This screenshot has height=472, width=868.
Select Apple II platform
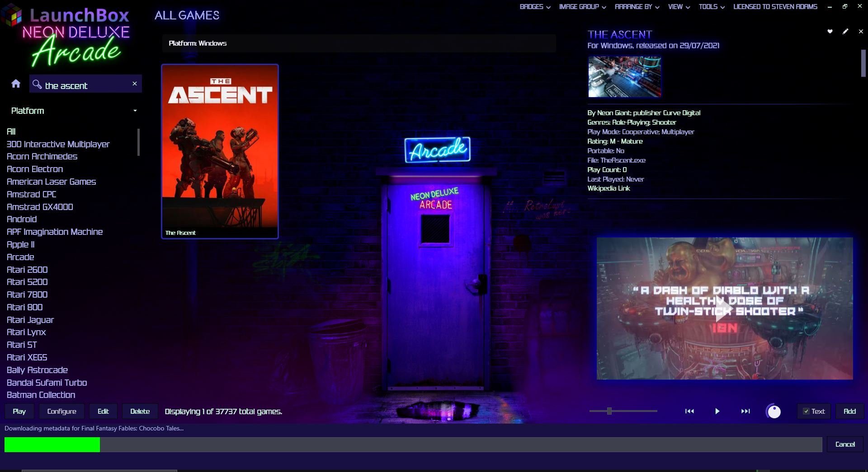click(21, 244)
